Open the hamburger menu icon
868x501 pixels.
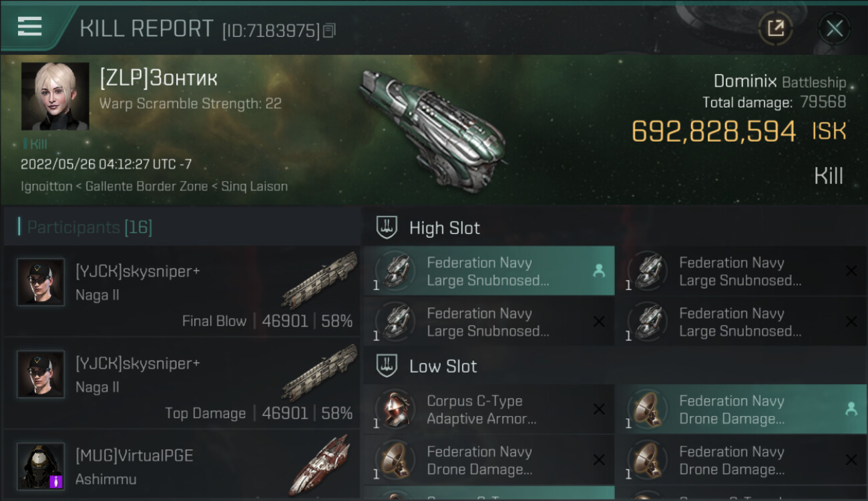click(30, 26)
